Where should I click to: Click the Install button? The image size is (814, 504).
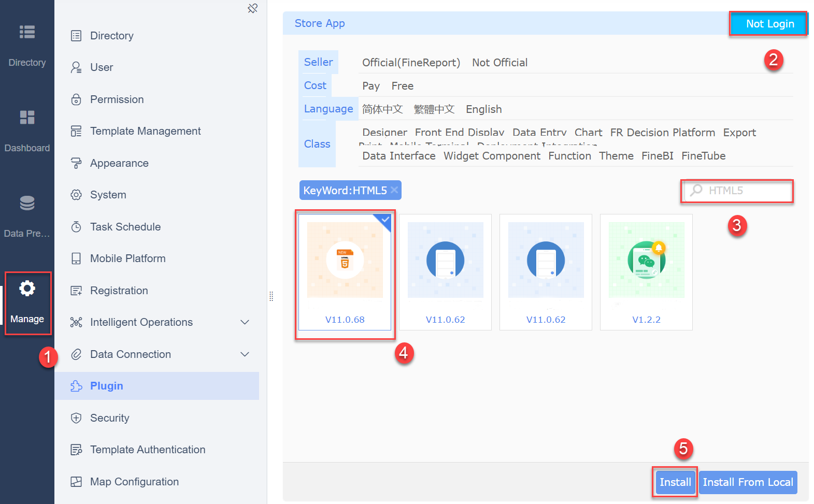tap(675, 482)
